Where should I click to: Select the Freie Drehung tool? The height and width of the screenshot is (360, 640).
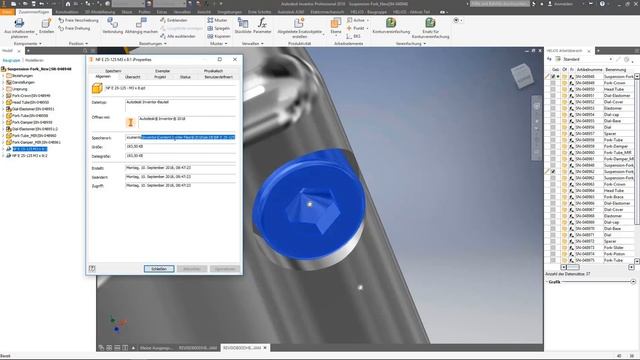tap(74, 28)
